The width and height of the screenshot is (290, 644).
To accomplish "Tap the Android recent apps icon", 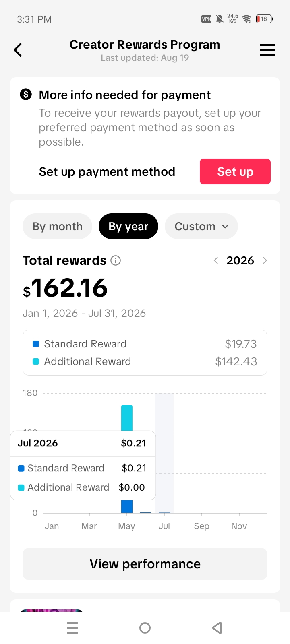I will 72,628.
